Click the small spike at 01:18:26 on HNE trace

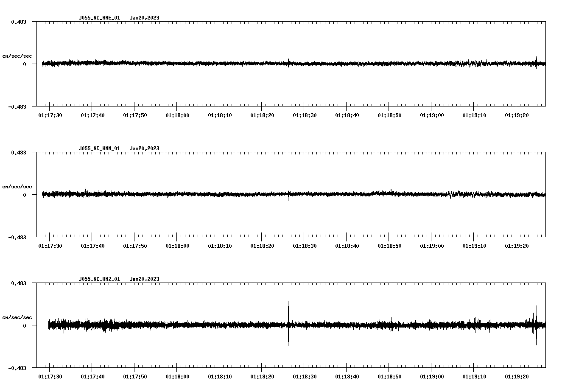click(289, 64)
